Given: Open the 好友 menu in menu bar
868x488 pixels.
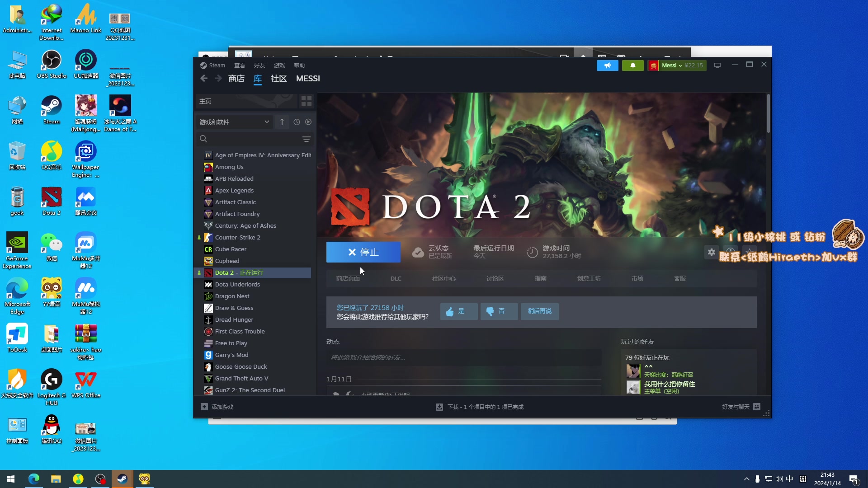Looking at the screenshot, I should click(259, 66).
